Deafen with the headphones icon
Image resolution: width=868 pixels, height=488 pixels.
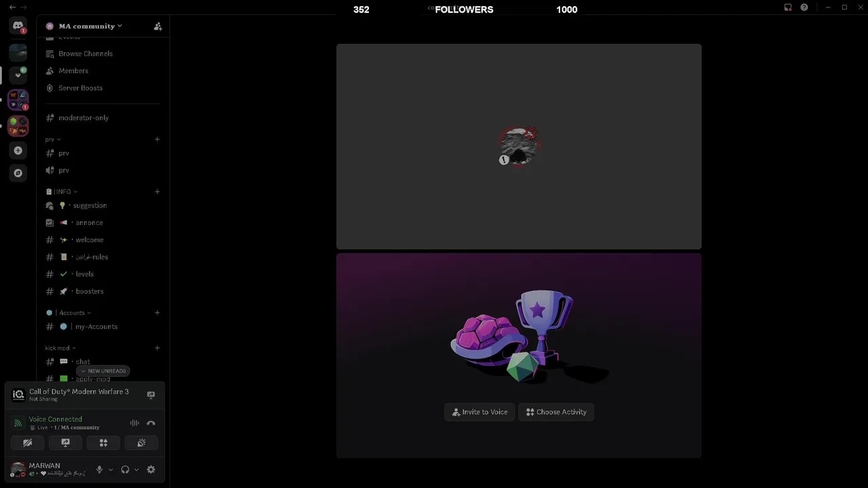tap(125, 469)
